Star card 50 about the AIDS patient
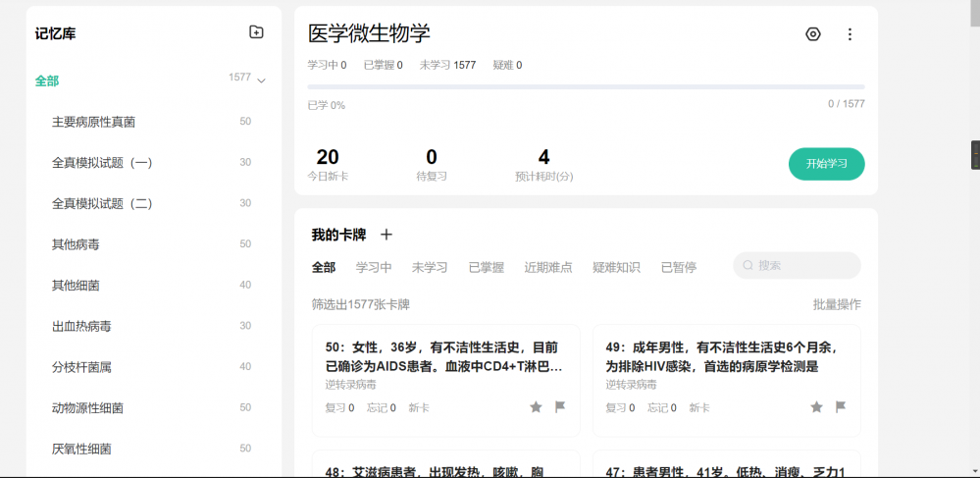The width and height of the screenshot is (980, 478). [x=536, y=407]
